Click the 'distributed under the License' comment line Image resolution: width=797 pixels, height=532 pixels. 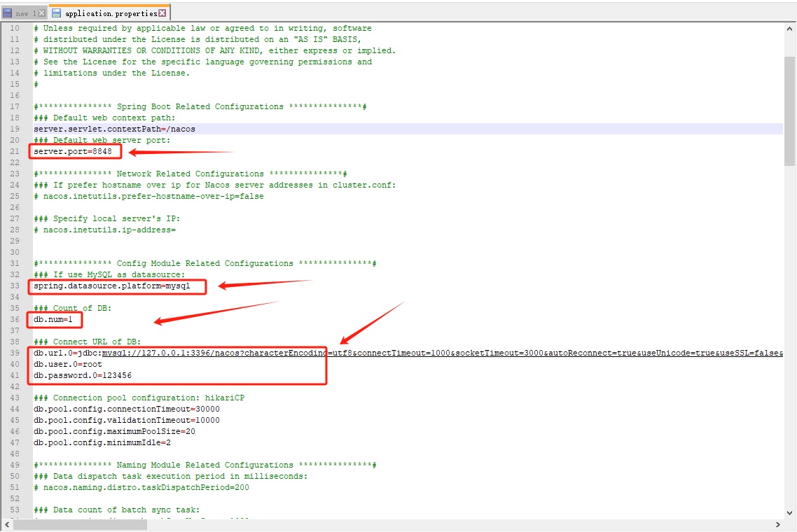[197, 40]
